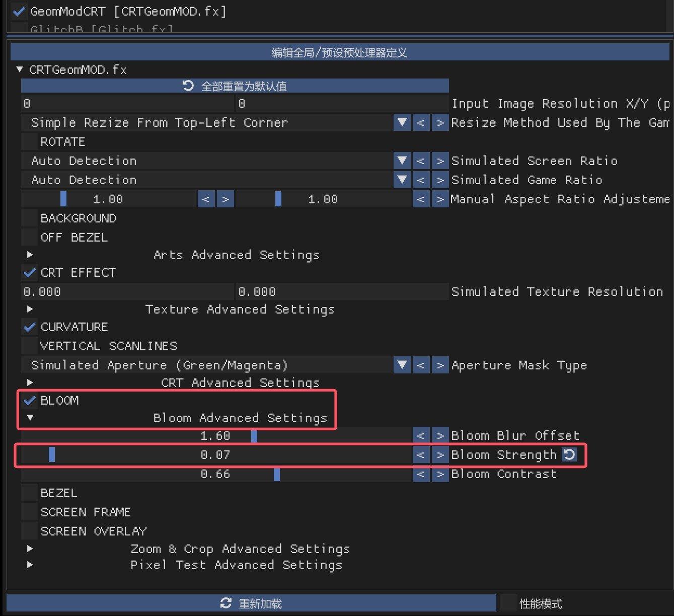Select previous Simulated Screen Ratio option

[x=421, y=161]
